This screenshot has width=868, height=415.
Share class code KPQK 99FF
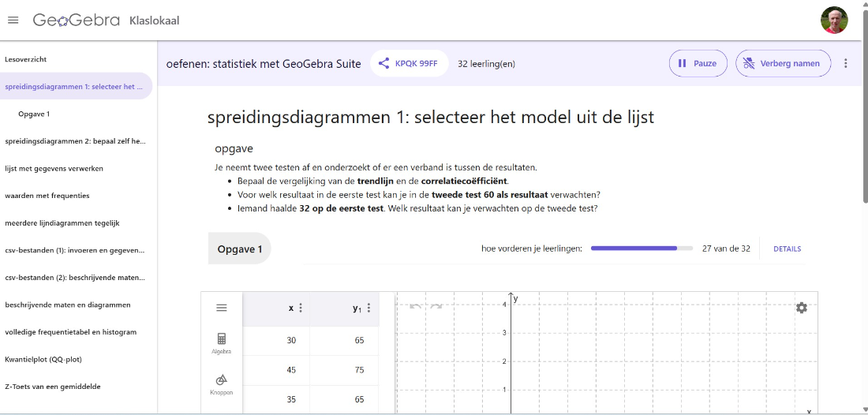[409, 63]
